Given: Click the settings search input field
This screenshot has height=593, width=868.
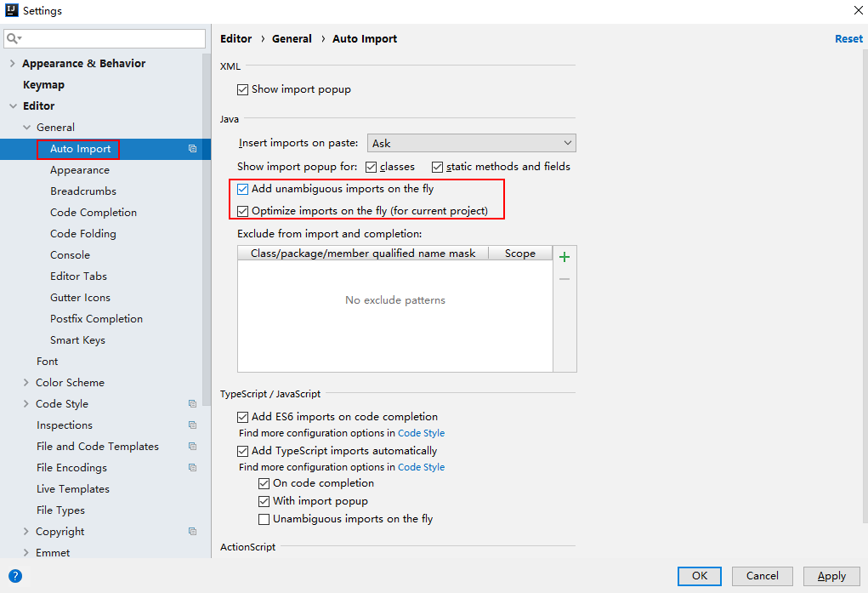Looking at the screenshot, I should coord(111,39).
